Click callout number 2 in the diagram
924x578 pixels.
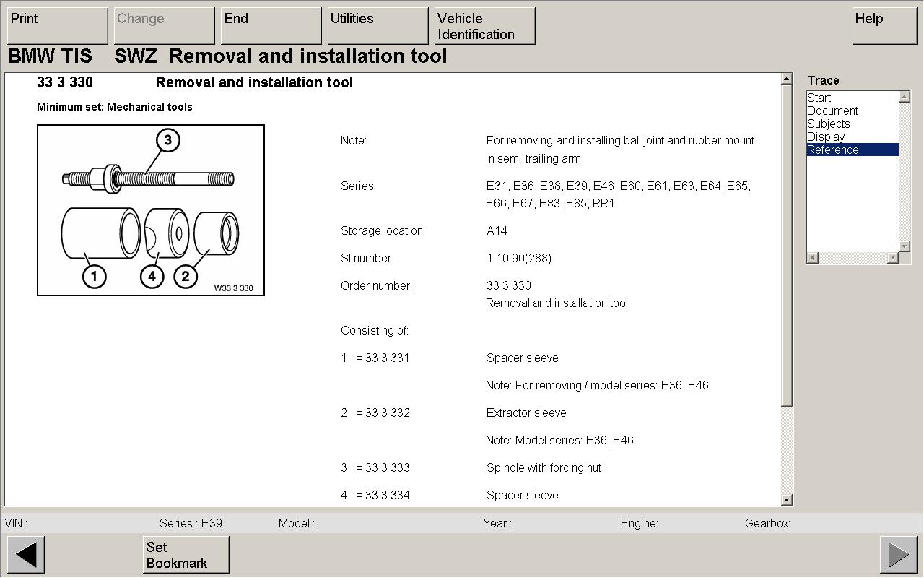pos(186,276)
